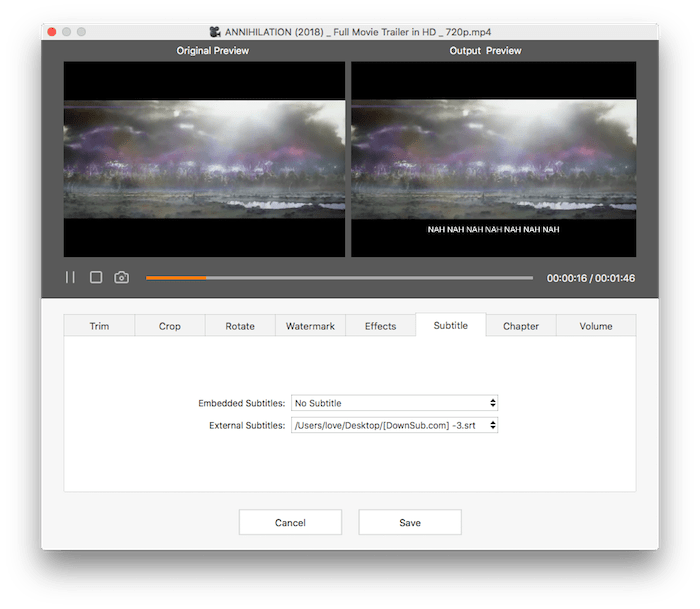Image resolution: width=700 pixels, height=609 pixels.
Task: Click the movie file icon in title bar
Action: pos(215,32)
